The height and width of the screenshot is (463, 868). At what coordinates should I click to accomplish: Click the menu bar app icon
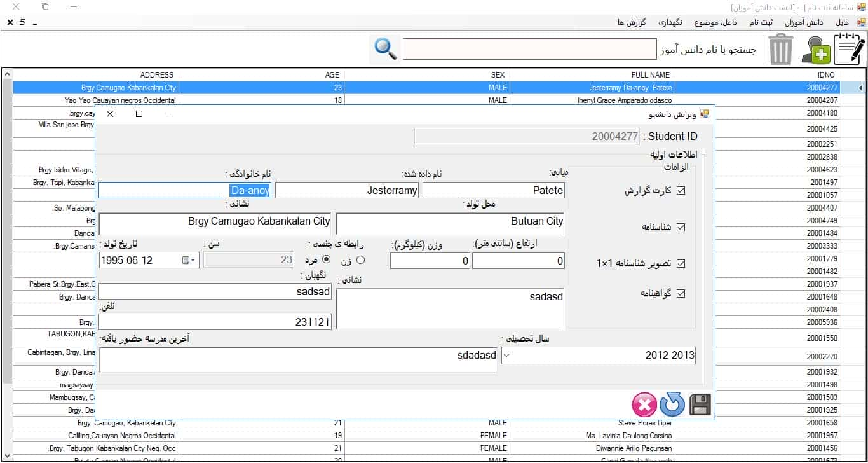click(x=861, y=22)
